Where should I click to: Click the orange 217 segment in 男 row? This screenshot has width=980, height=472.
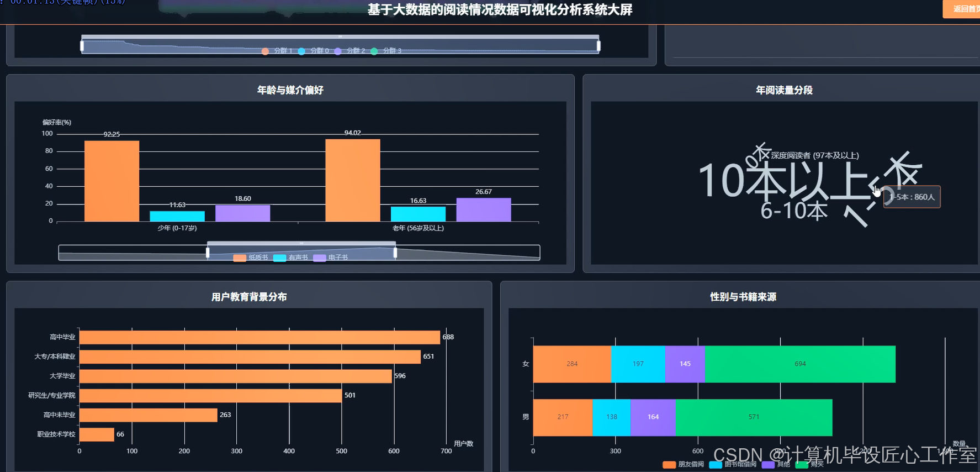click(x=563, y=417)
